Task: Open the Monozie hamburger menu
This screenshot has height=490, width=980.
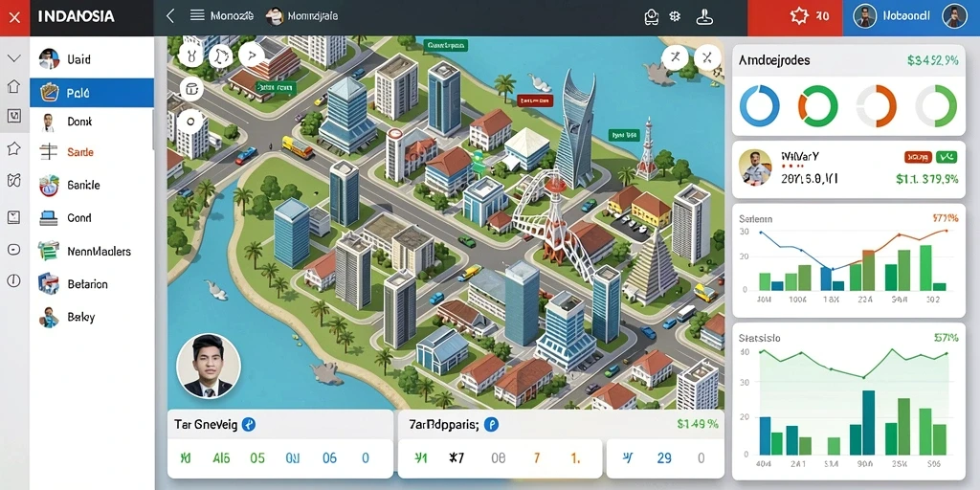Action: [x=197, y=15]
